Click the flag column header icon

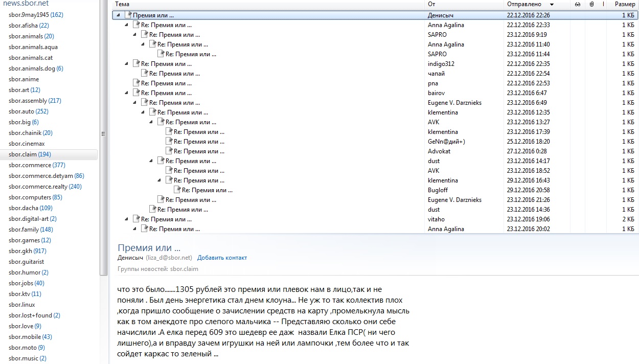(604, 4)
